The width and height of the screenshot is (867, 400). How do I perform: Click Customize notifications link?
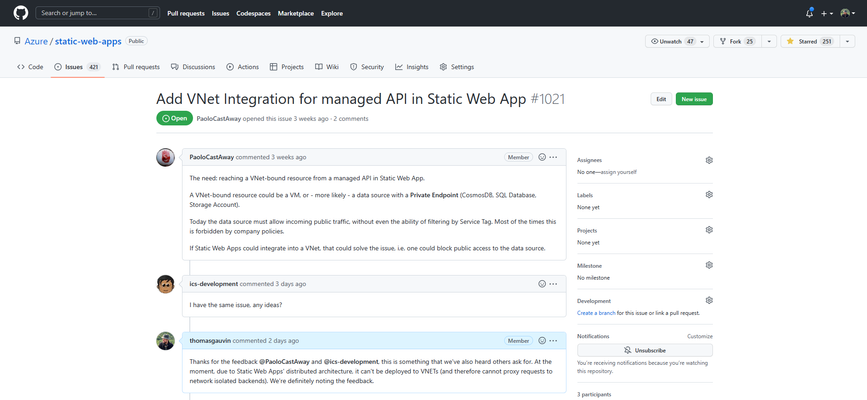coord(700,336)
